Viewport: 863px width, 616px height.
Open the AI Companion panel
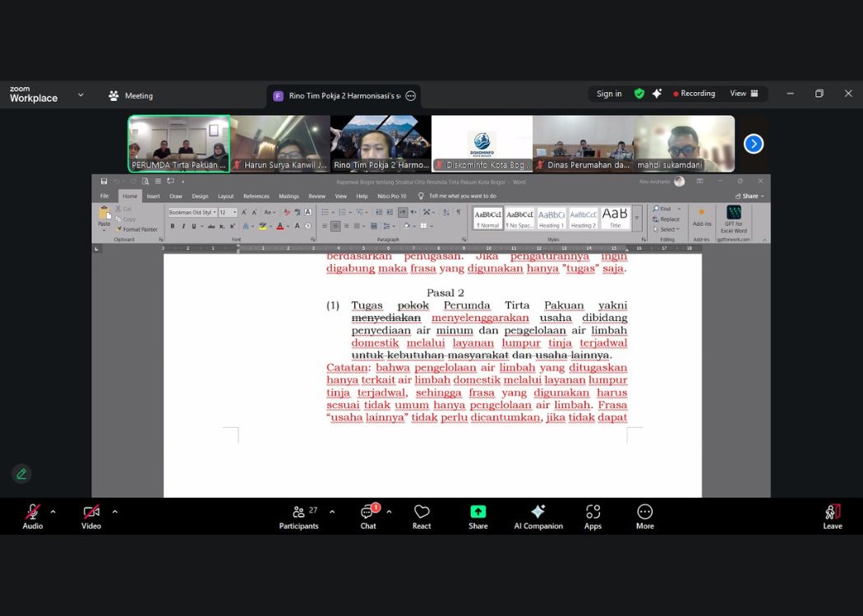[x=538, y=516]
